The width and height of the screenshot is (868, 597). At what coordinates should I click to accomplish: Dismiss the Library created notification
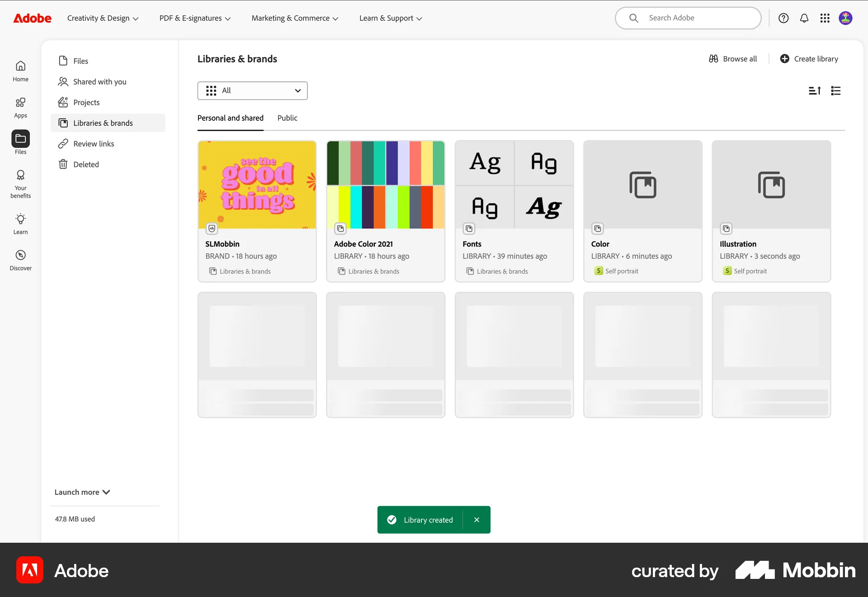point(476,520)
